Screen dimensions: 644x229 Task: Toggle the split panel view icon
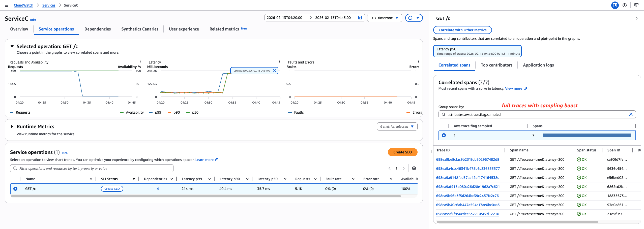pyautogui.click(x=615, y=5)
